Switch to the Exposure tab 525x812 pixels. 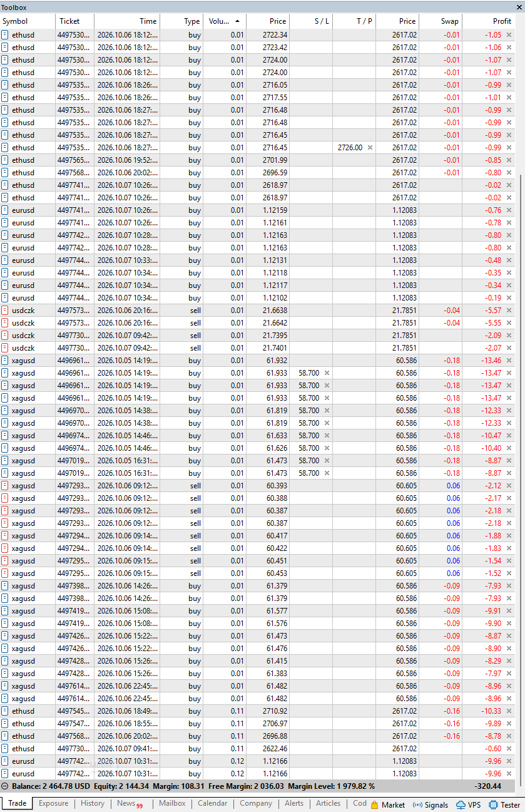click(53, 804)
